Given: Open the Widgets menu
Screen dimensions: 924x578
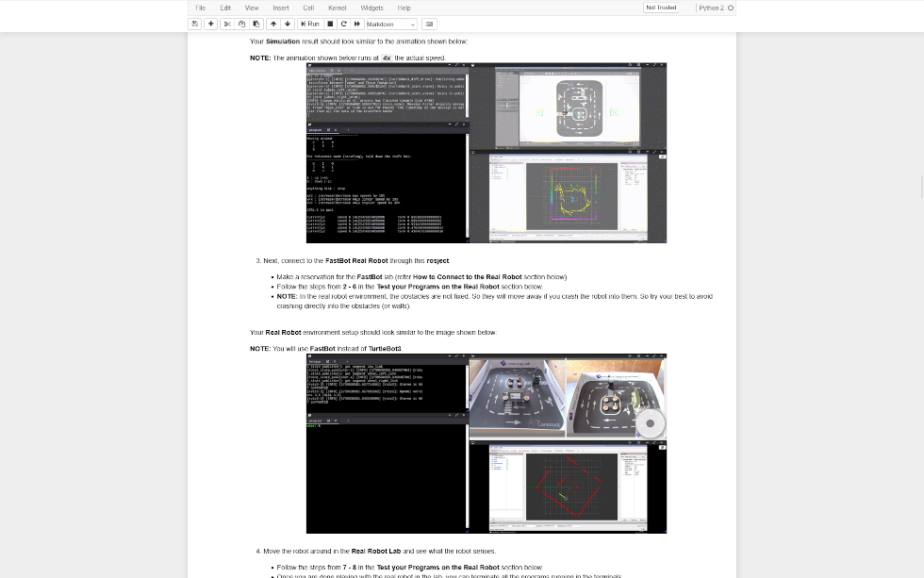Looking at the screenshot, I should coord(371,8).
